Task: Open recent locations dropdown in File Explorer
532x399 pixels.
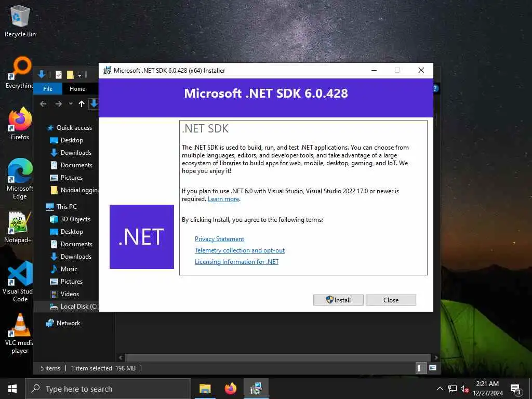Action: click(71, 104)
